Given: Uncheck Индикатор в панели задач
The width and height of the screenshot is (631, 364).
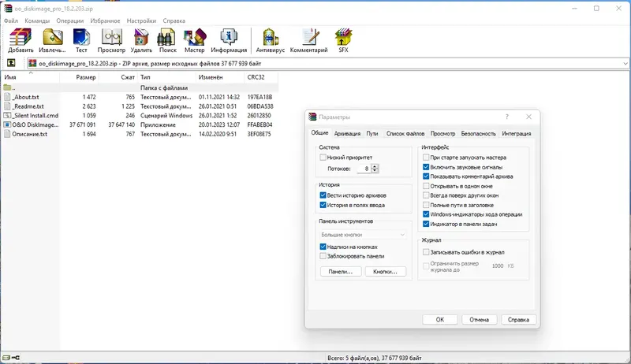Looking at the screenshot, I should 426,224.
